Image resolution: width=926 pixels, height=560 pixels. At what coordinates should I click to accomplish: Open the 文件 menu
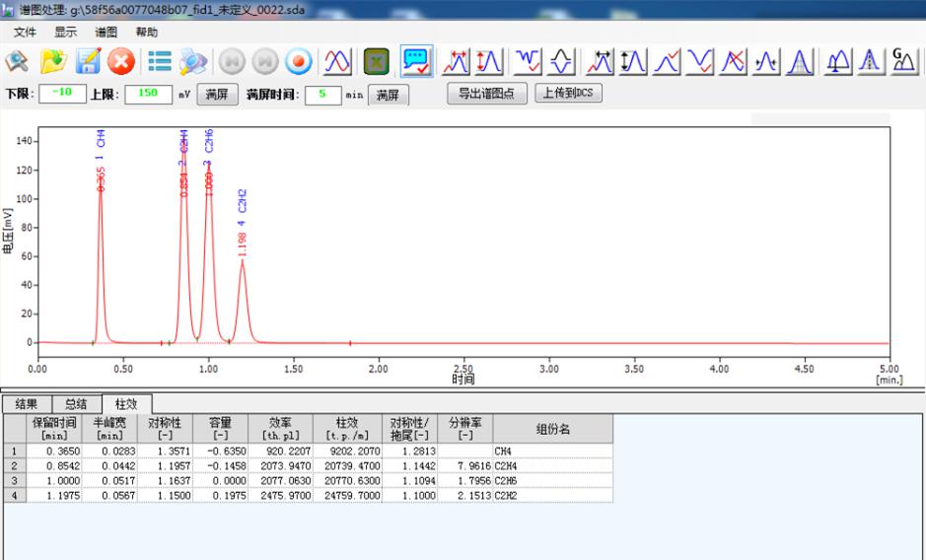[x=25, y=32]
